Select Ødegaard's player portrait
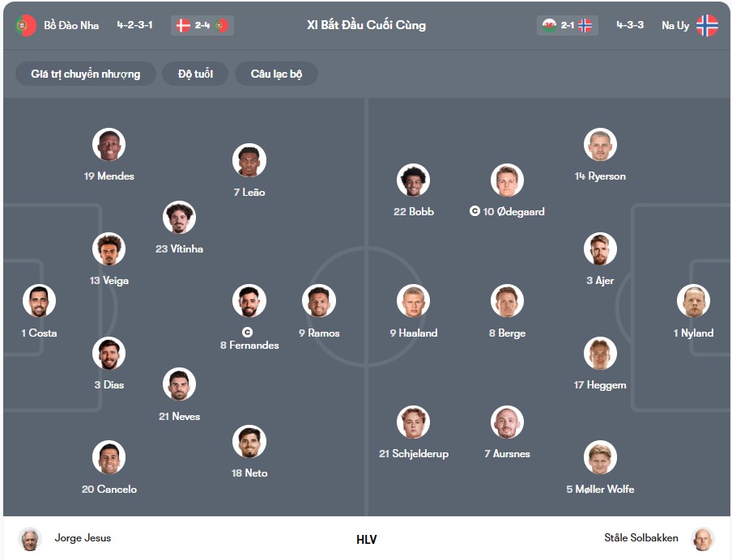The width and height of the screenshot is (732, 560). point(507,180)
